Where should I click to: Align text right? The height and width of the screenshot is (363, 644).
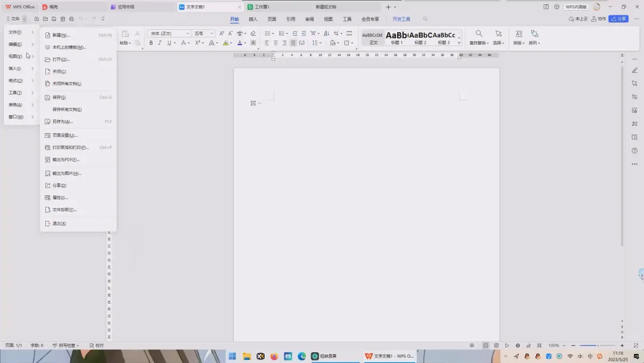click(x=284, y=43)
